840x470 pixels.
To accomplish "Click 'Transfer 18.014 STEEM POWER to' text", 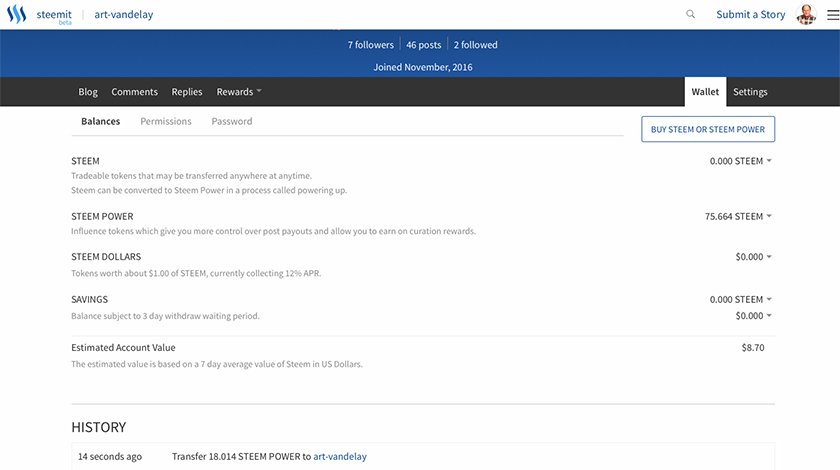I will point(241,457).
